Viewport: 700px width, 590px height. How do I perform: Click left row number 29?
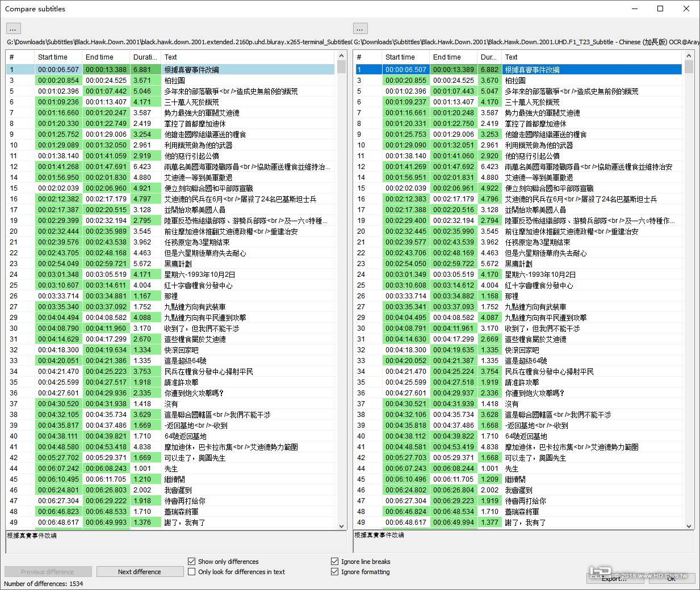click(x=14, y=318)
